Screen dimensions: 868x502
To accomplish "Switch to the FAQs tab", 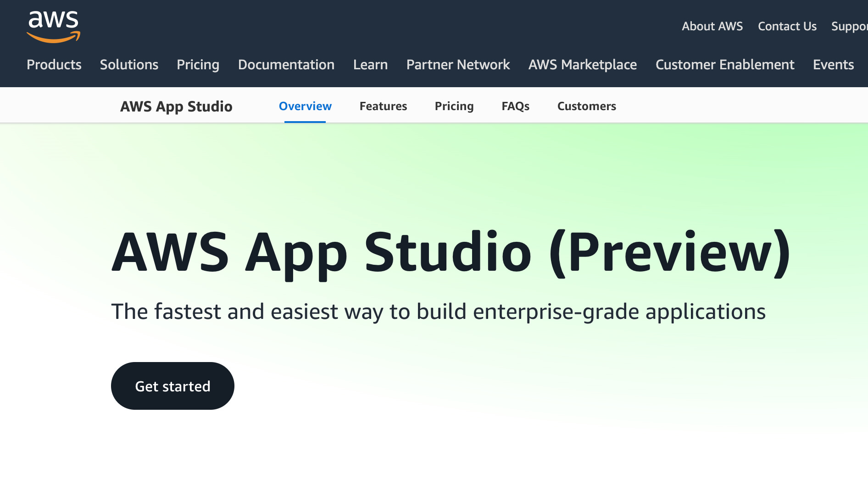I will [x=515, y=106].
